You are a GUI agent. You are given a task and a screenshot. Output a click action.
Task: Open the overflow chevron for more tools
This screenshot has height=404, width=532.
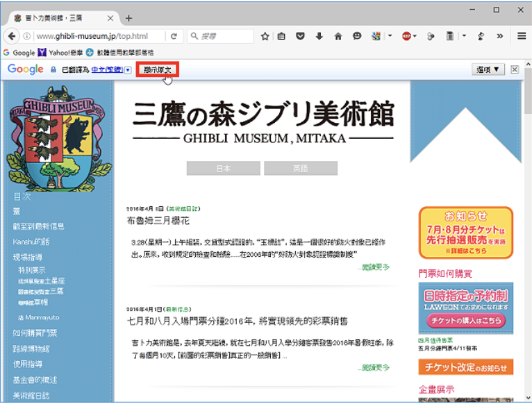coord(500,36)
